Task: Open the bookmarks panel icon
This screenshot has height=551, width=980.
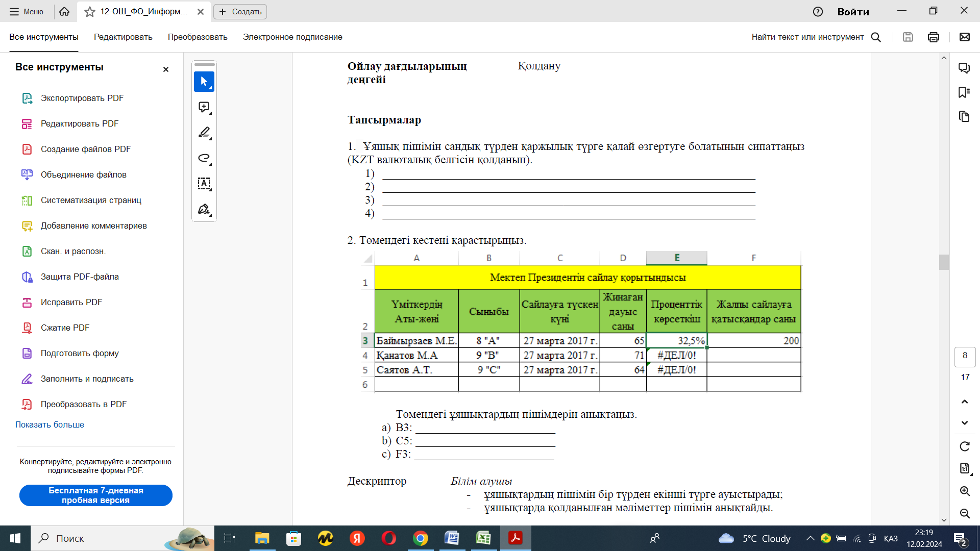Action: (964, 92)
